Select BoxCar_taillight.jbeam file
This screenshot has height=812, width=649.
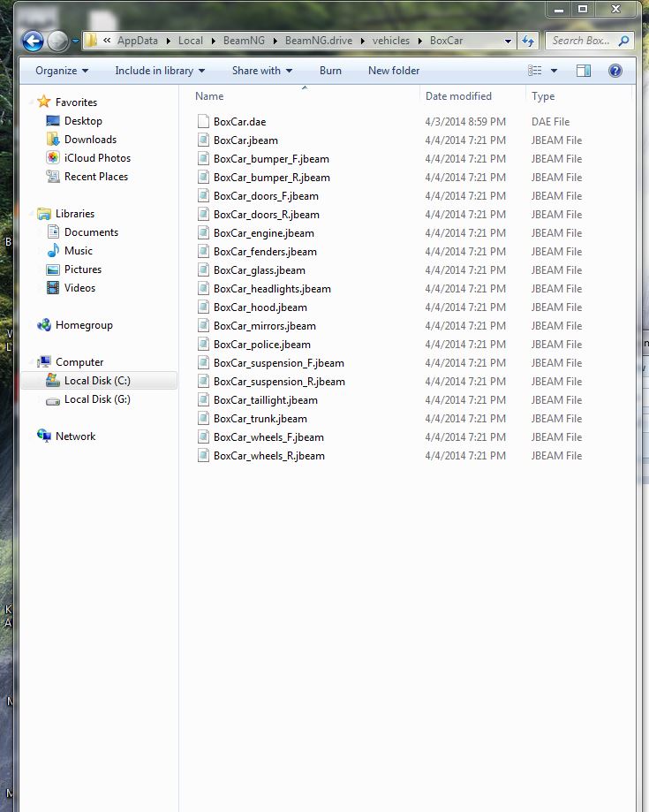pos(266,400)
